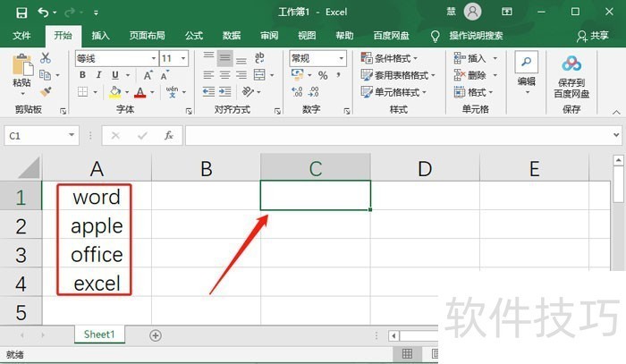The image size is (626, 364).
Task: Undo the last action
Action: coord(43,13)
